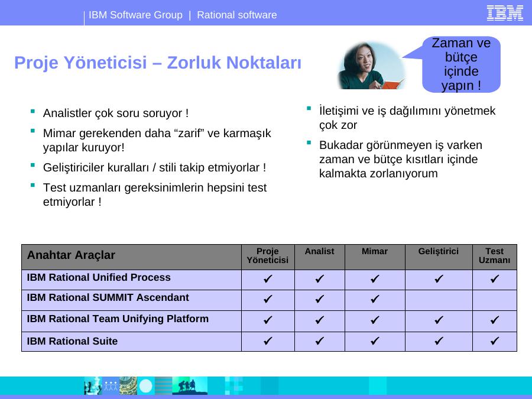This screenshot has height=399, width=532.
Task: Click the speech bubble 'Zaman ve bütçe içinde yapın !'
Action: click(461, 64)
